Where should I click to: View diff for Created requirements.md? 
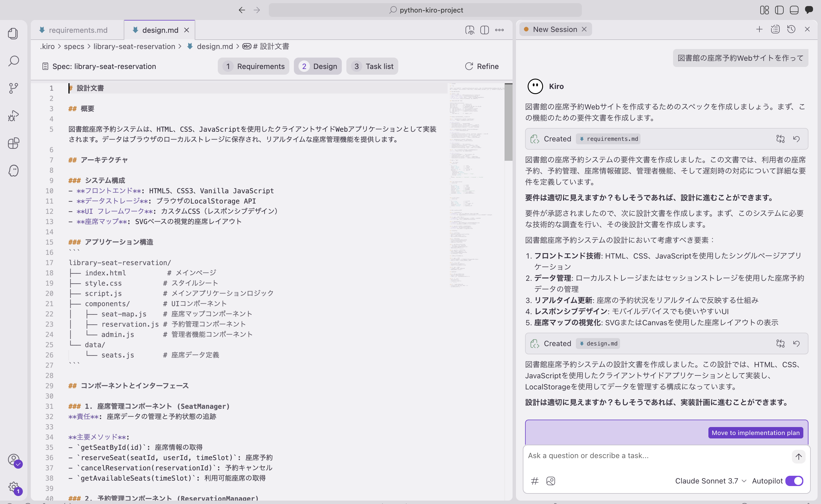coord(780,139)
